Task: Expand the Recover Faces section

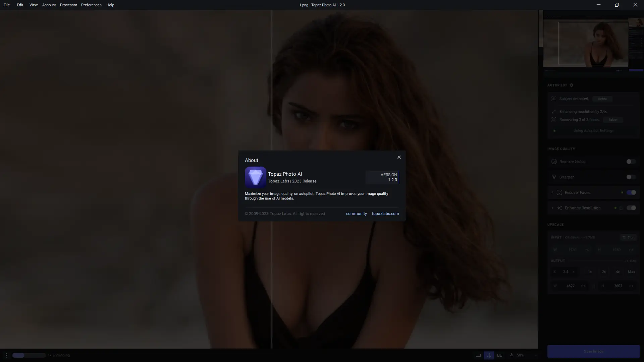Action: (x=552, y=192)
